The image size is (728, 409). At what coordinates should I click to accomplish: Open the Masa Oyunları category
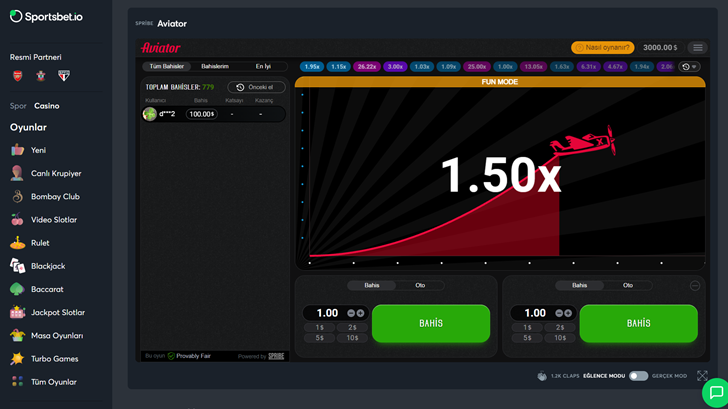pos(46,336)
